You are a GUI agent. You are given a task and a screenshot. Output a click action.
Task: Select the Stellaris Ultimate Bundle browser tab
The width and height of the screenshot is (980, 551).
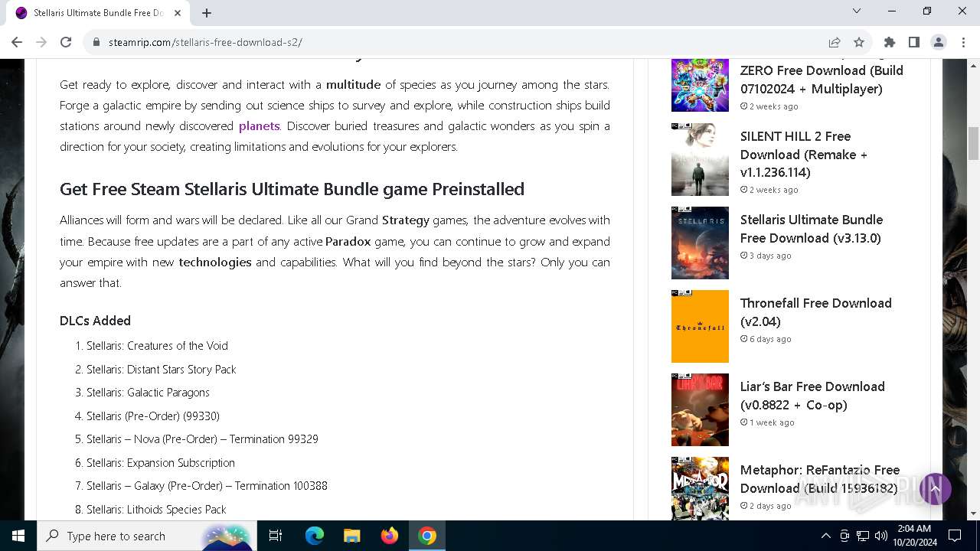98,13
